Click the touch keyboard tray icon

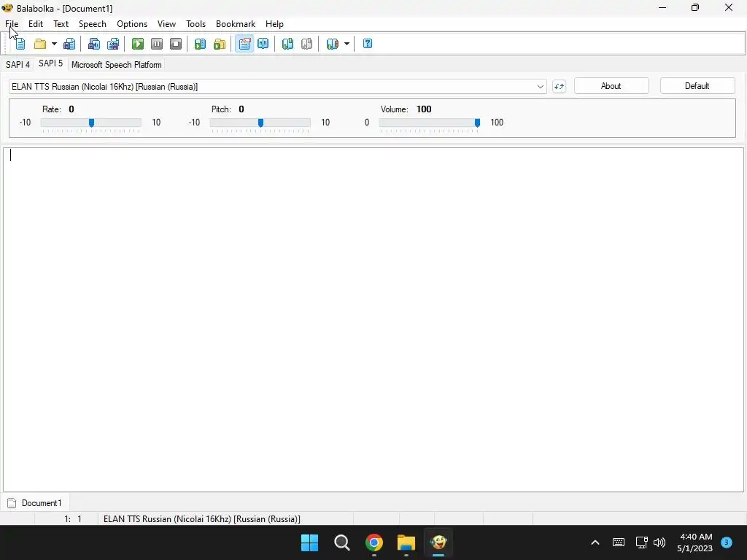619,542
